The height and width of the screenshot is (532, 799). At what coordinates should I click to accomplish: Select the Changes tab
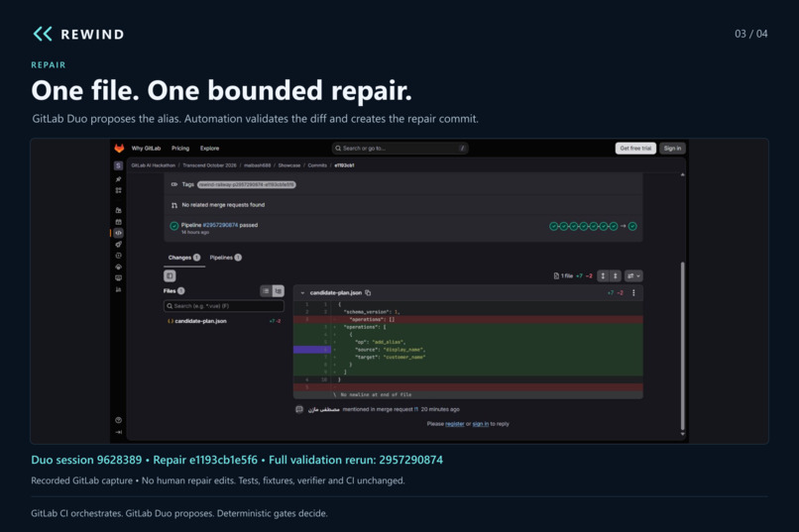pos(184,258)
